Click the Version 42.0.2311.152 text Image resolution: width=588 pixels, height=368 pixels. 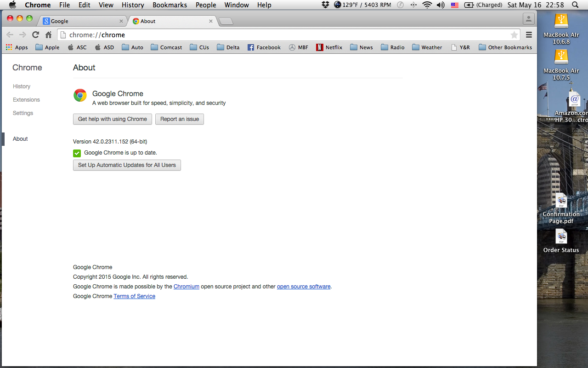[110, 142]
